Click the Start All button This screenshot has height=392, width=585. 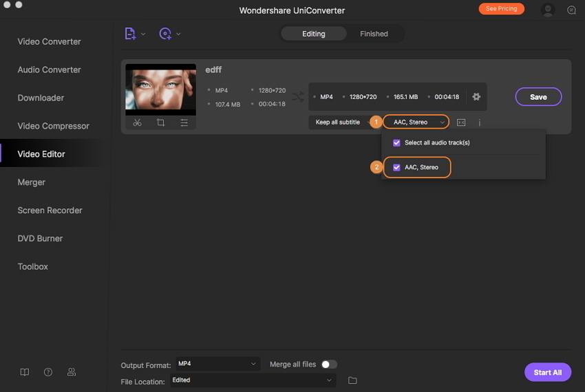coord(547,372)
